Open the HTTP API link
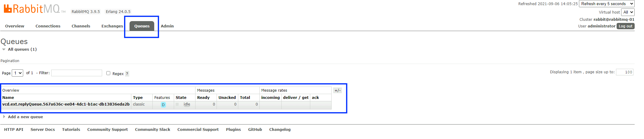The width and height of the screenshot is (644, 139). [14, 130]
